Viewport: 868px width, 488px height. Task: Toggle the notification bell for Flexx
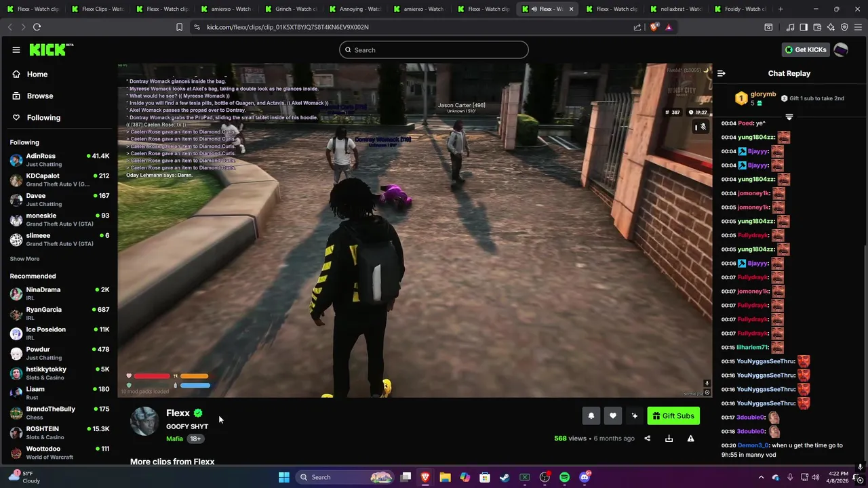tap(591, 416)
